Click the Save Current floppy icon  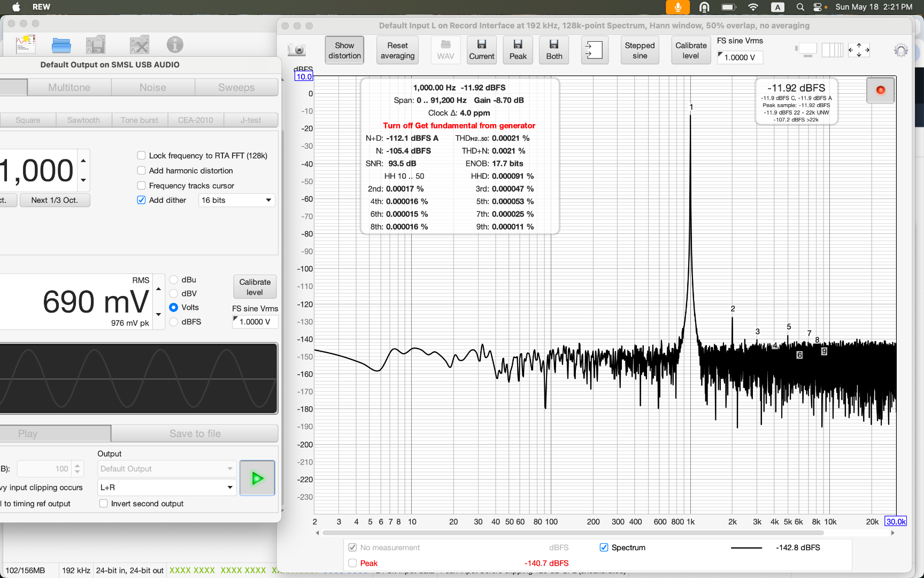[x=482, y=50]
